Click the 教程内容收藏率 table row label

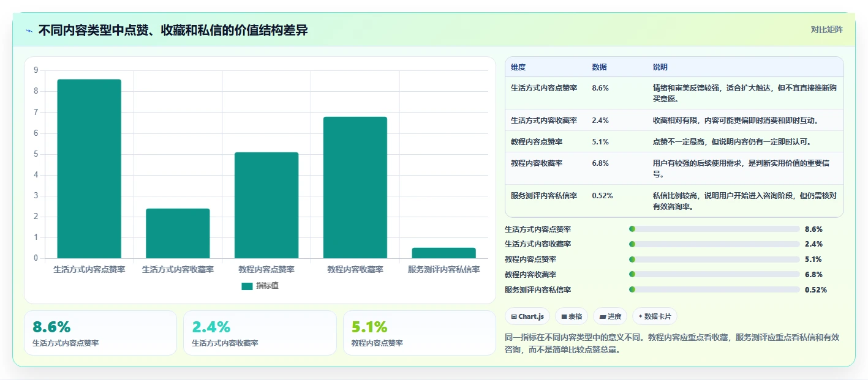click(x=537, y=163)
